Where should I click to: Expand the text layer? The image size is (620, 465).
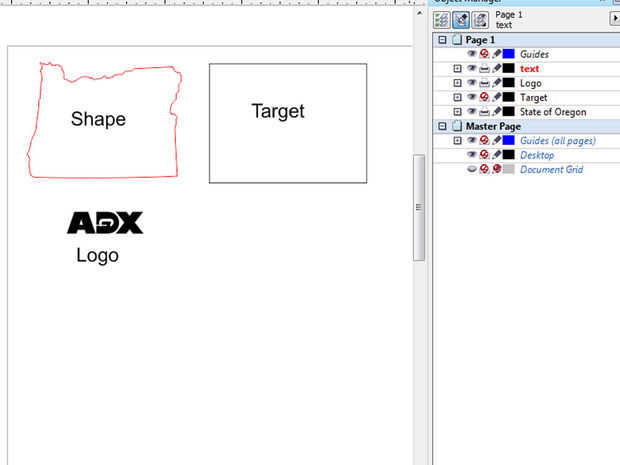click(457, 68)
